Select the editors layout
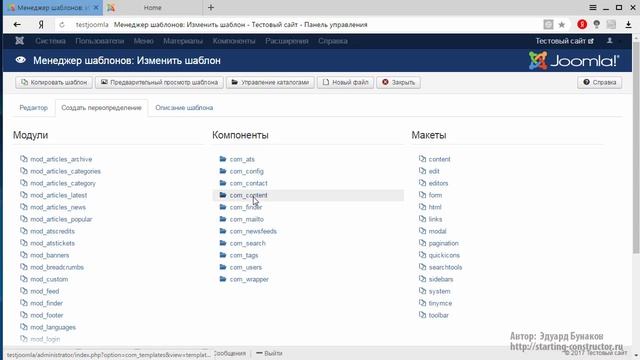 coord(438,183)
